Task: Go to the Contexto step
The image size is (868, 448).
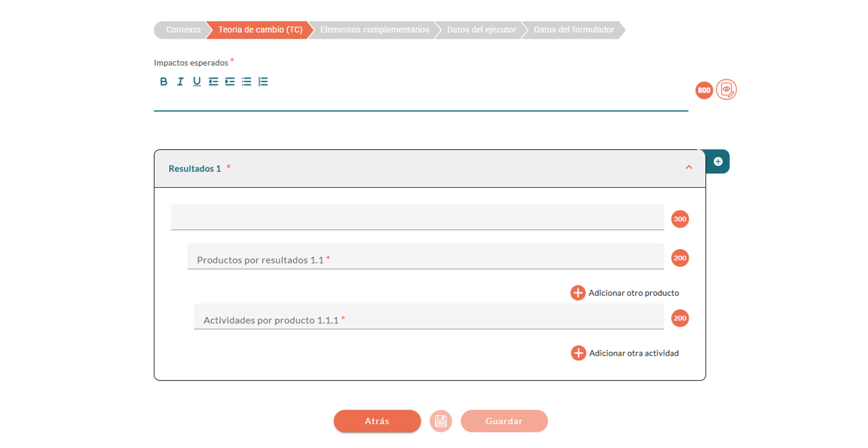Action: (x=183, y=30)
